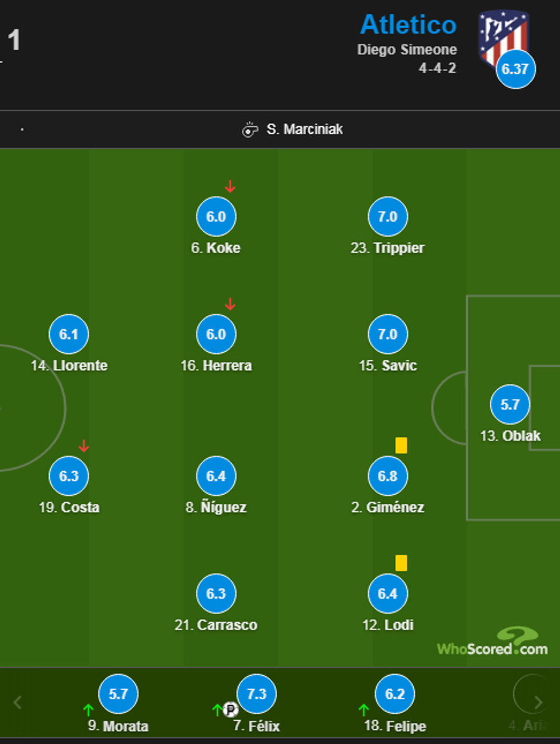Screen dimensions: 560x744
Task: Click Giménez's yellow card icon
Action: 401,445
